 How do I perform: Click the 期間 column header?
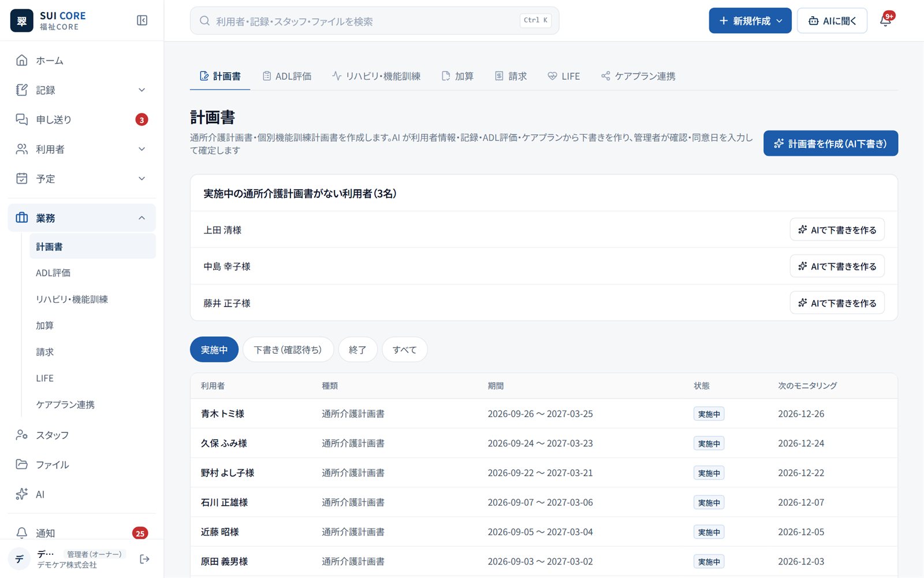(x=495, y=386)
